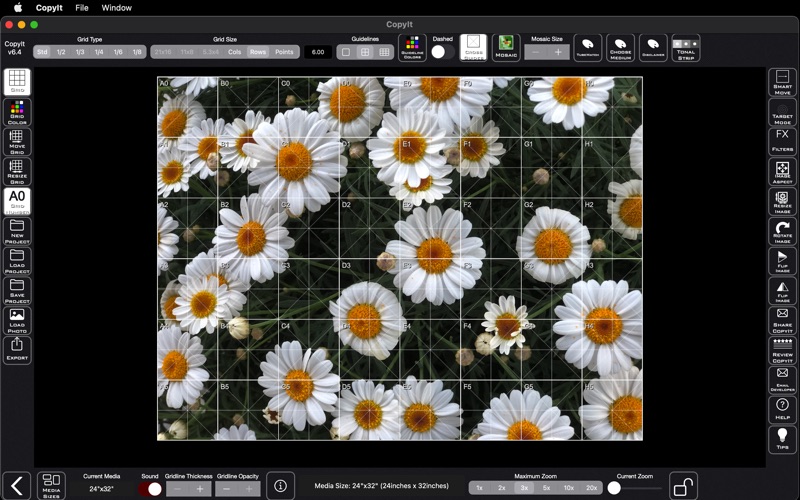Select the Cols grid size option
Image resolution: width=800 pixels, height=500 pixels.
pos(235,52)
